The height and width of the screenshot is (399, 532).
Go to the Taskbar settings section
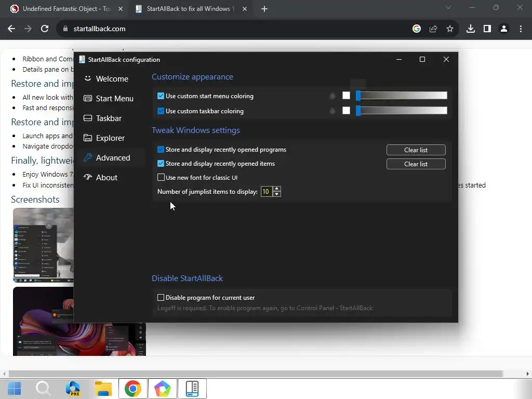(109, 118)
